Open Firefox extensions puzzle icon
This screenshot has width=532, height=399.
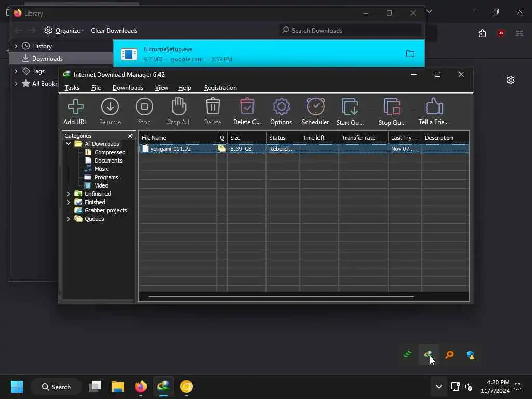point(482,33)
